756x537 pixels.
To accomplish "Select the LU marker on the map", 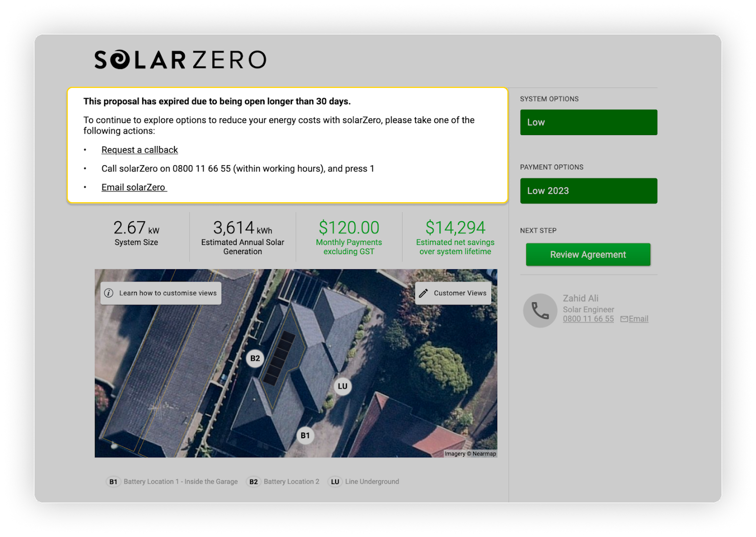I will click(343, 386).
